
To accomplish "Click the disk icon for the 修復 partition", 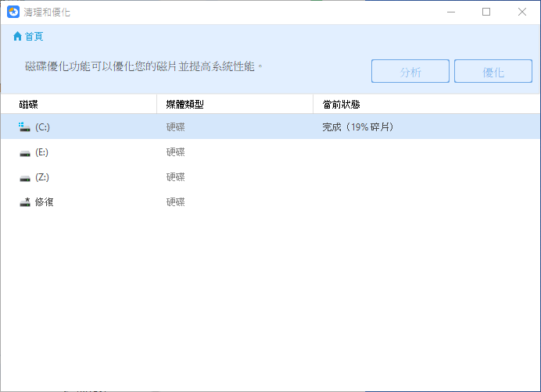I will pyautogui.click(x=25, y=202).
